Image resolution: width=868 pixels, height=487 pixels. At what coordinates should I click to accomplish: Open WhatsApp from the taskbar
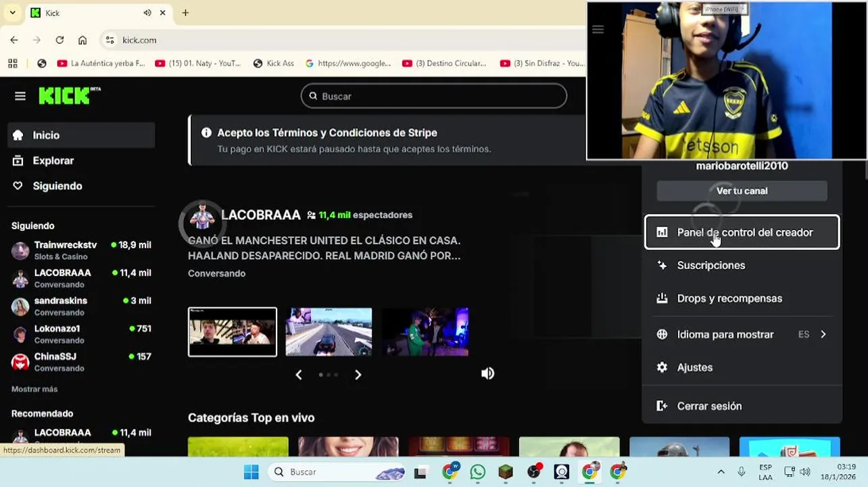point(478,471)
